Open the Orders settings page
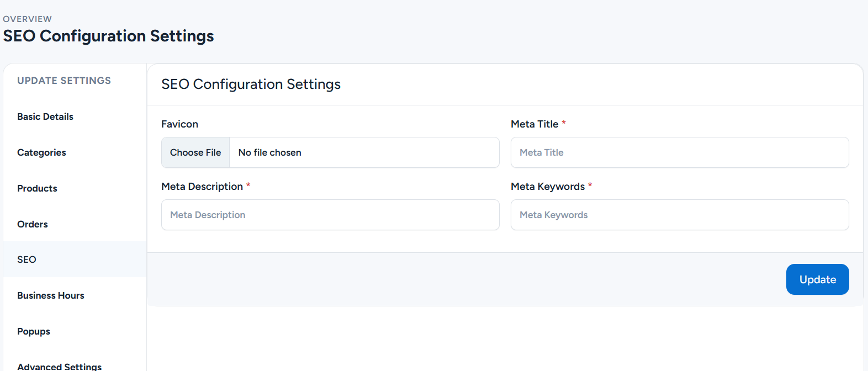Image resolution: width=868 pixels, height=371 pixels. point(33,224)
